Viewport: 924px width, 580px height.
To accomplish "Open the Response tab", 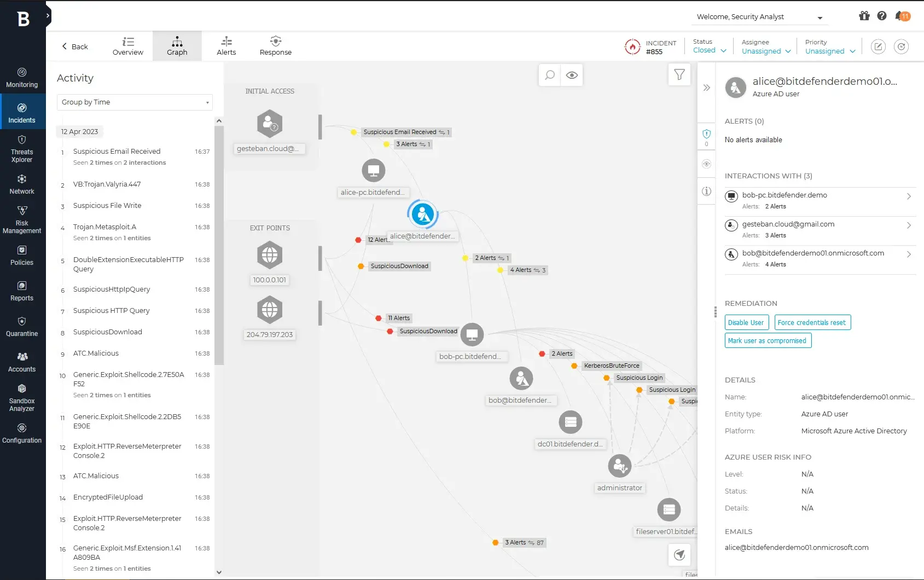I will (275, 45).
